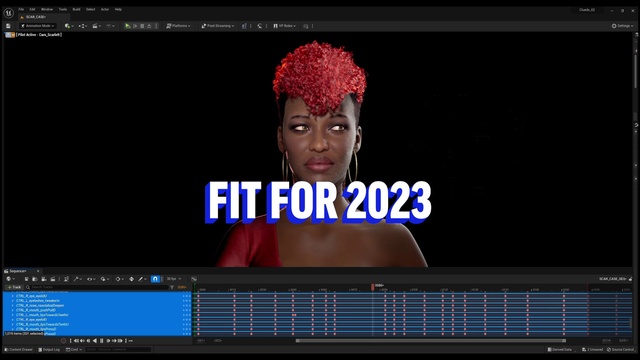Open the Window menu
The image size is (640, 360).
click(47, 9)
